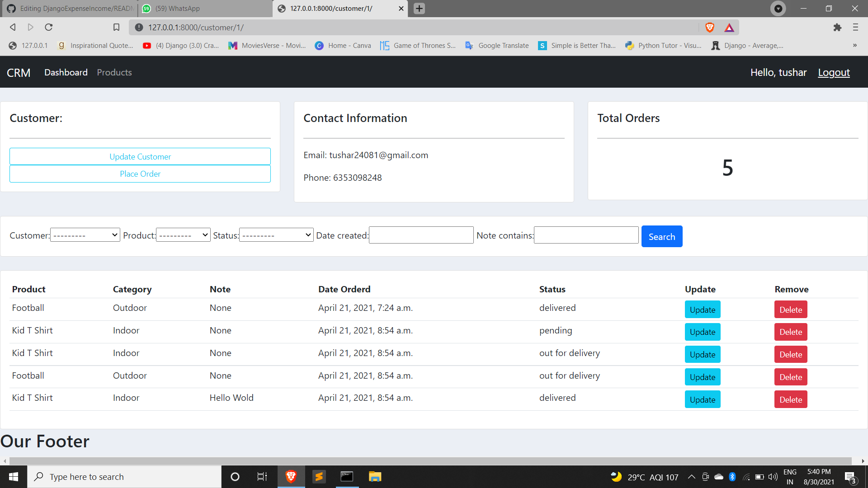Open the Customer filter dropdown
Image resolution: width=868 pixels, height=488 pixels.
pos(85,235)
